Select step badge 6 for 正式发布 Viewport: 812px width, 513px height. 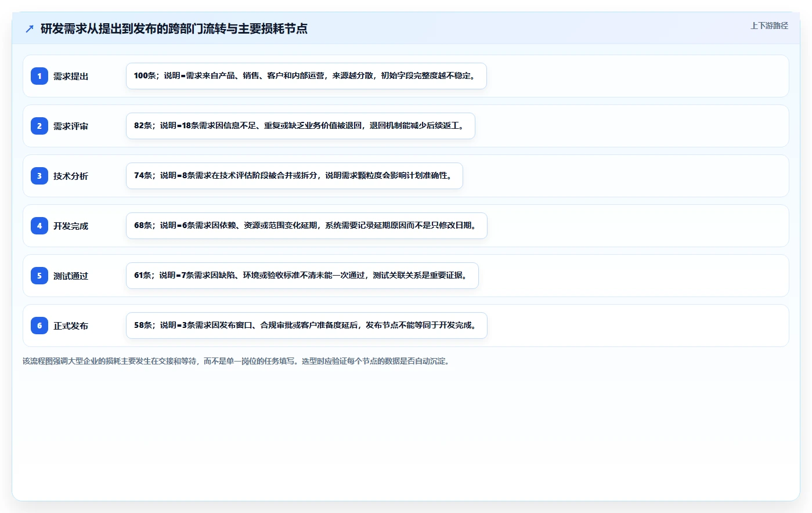pyautogui.click(x=39, y=326)
